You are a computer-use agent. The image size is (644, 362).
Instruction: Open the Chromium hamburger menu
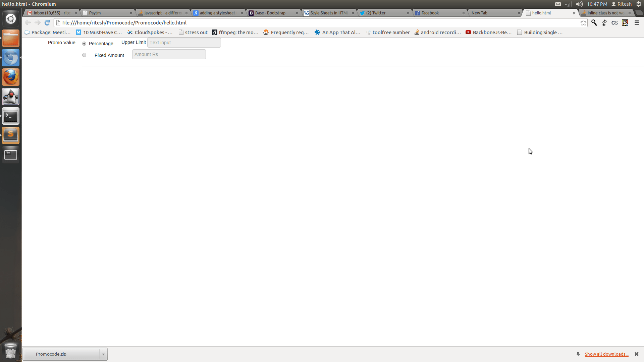point(637,22)
